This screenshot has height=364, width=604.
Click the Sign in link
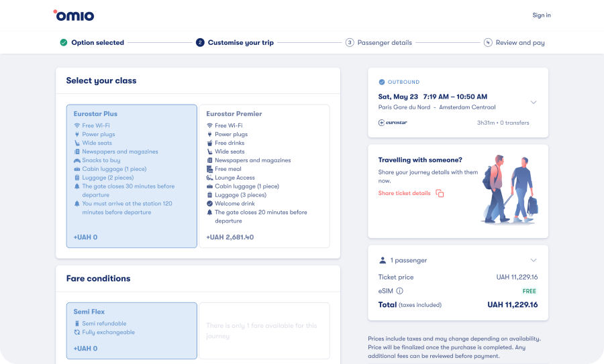[x=541, y=15]
